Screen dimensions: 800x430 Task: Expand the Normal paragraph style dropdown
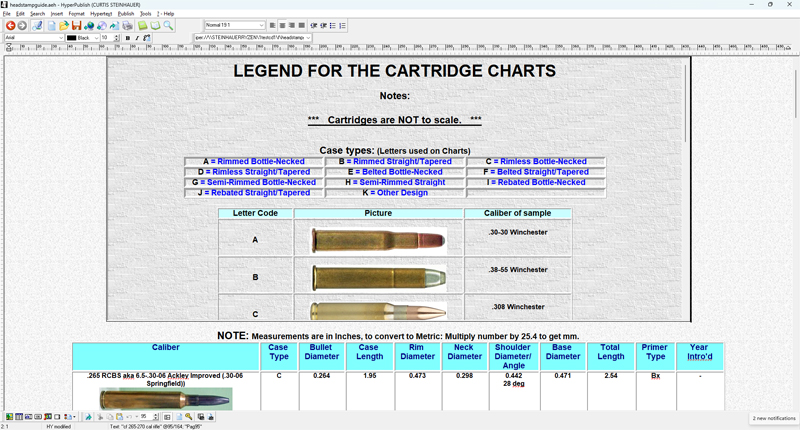(x=235, y=26)
